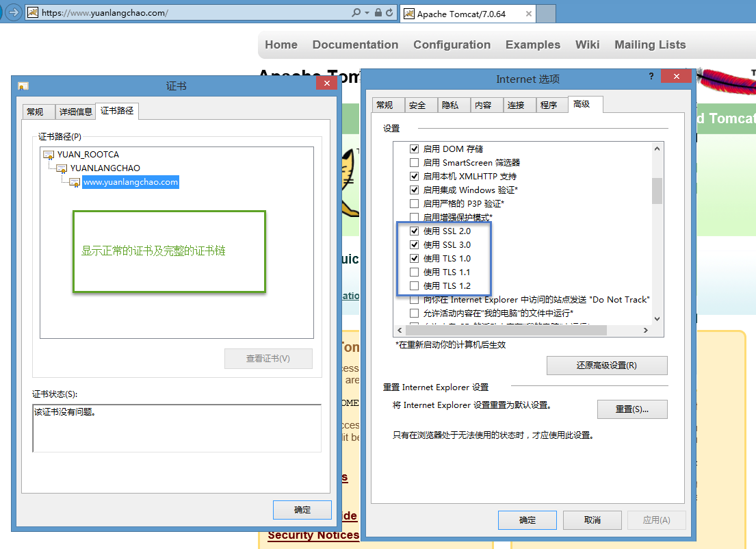Viewport: 756px width, 549px height.
Task: Open the address bar search dropdown arrow
Action: (367, 12)
